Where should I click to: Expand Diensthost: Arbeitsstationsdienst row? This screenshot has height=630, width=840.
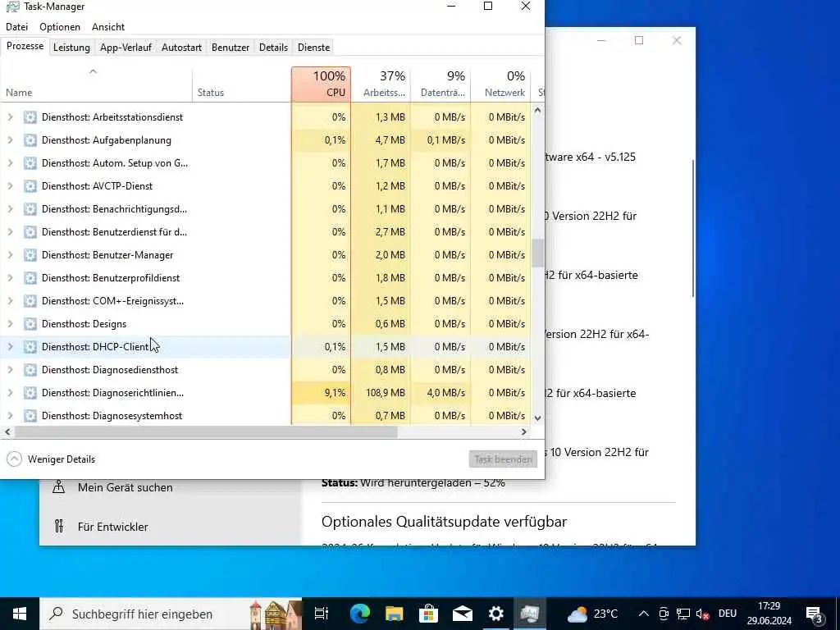[x=10, y=117]
